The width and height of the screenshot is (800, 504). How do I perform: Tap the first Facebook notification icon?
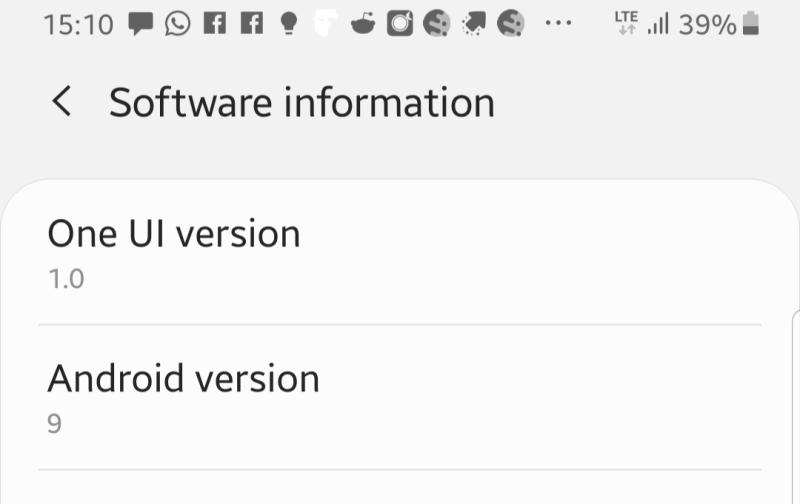click(x=215, y=23)
